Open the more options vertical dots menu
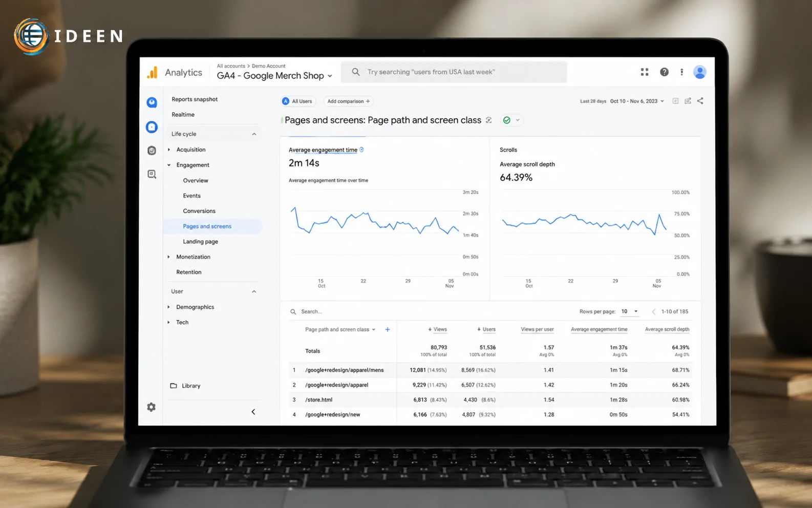 (681, 72)
